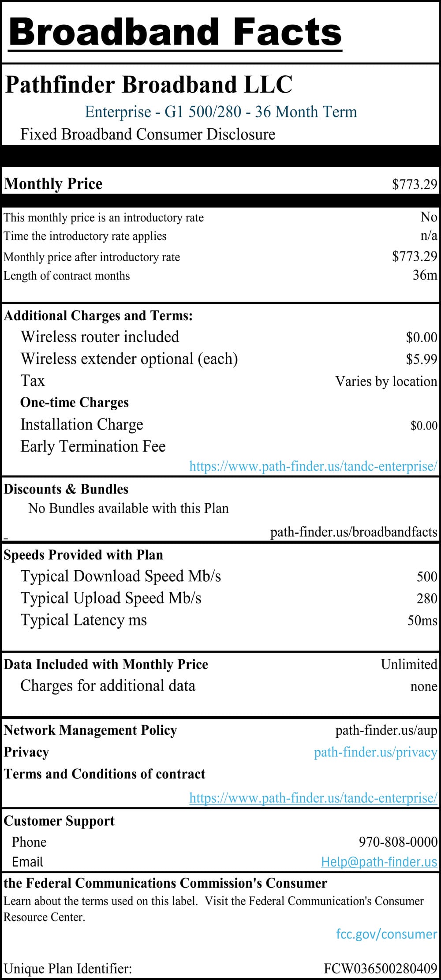Select the Enterprise G1 500/280 plan name
Screen dimensions: 441x980
coord(220,112)
